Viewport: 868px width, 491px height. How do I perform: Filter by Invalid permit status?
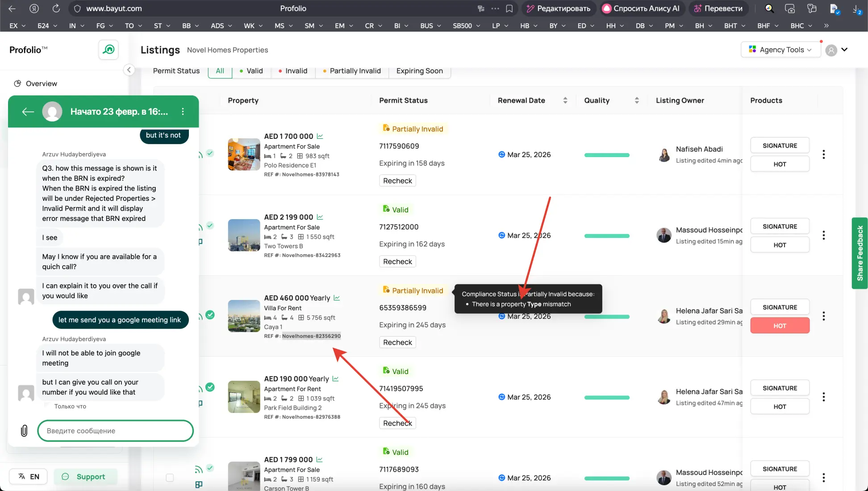293,71
